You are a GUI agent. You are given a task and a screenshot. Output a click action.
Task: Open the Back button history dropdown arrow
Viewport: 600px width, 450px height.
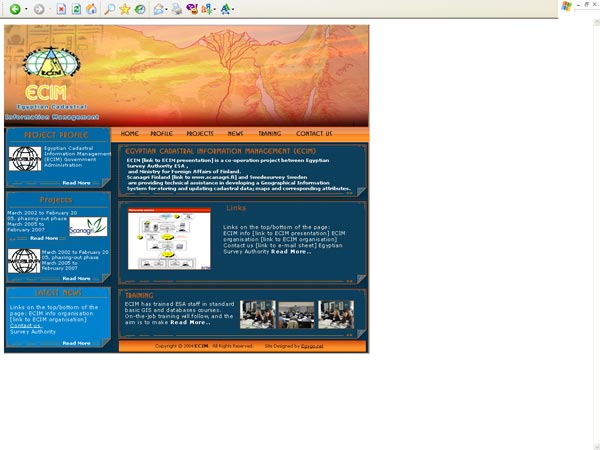[26, 9]
